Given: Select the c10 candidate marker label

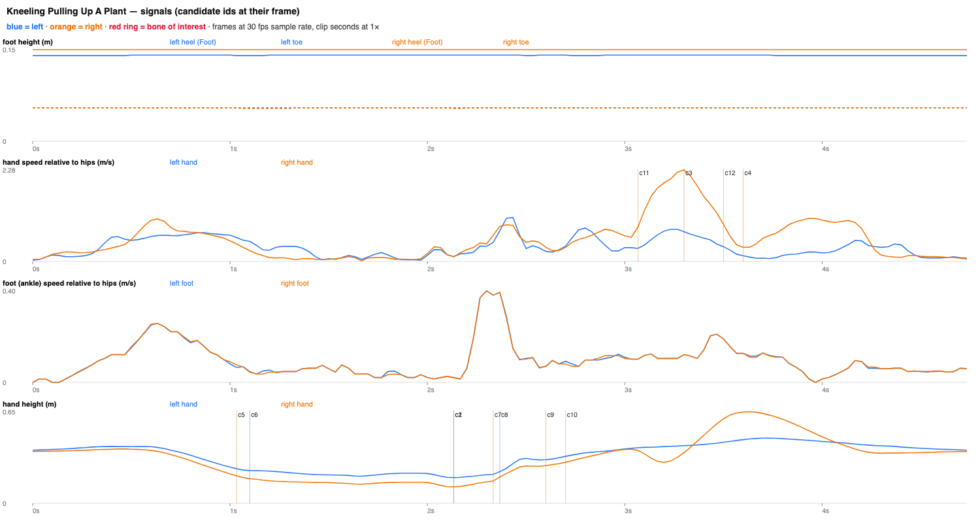Looking at the screenshot, I should pyautogui.click(x=572, y=415).
